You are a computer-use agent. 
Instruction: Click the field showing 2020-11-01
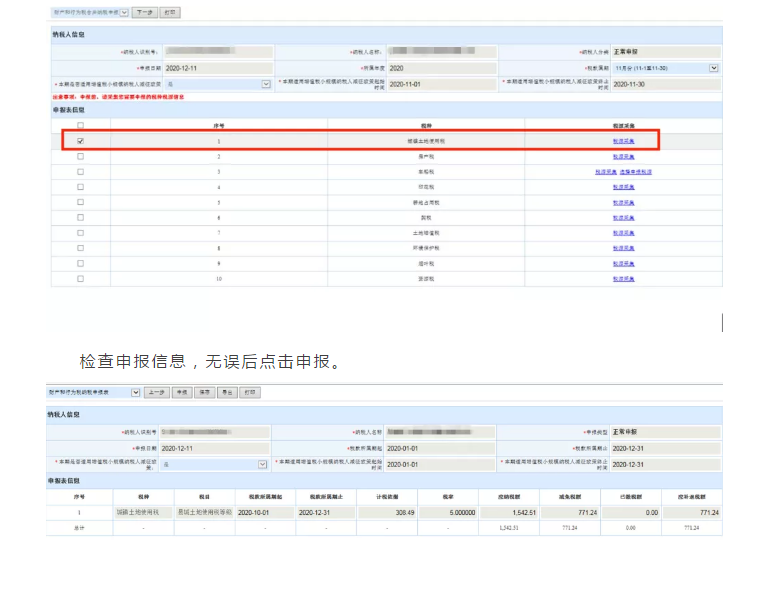coord(441,84)
